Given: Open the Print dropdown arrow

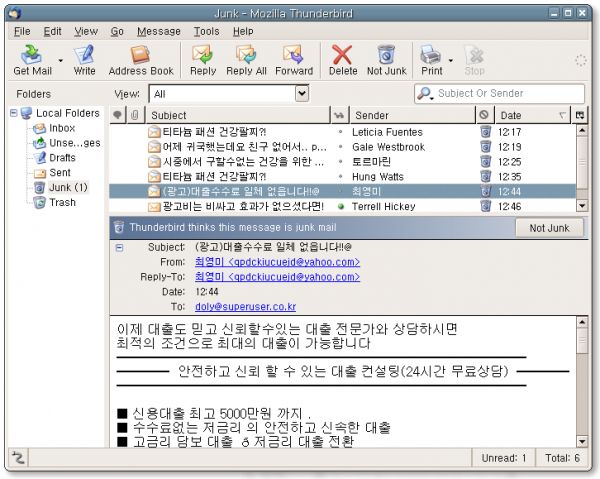Looking at the screenshot, I should pyautogui.click(x=451, y=60).
